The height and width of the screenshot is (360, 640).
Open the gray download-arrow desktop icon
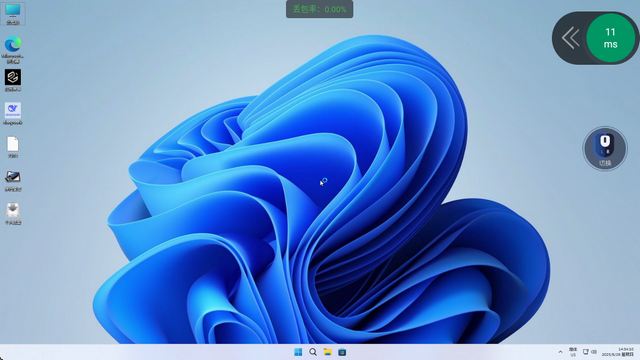pos(13,214)
